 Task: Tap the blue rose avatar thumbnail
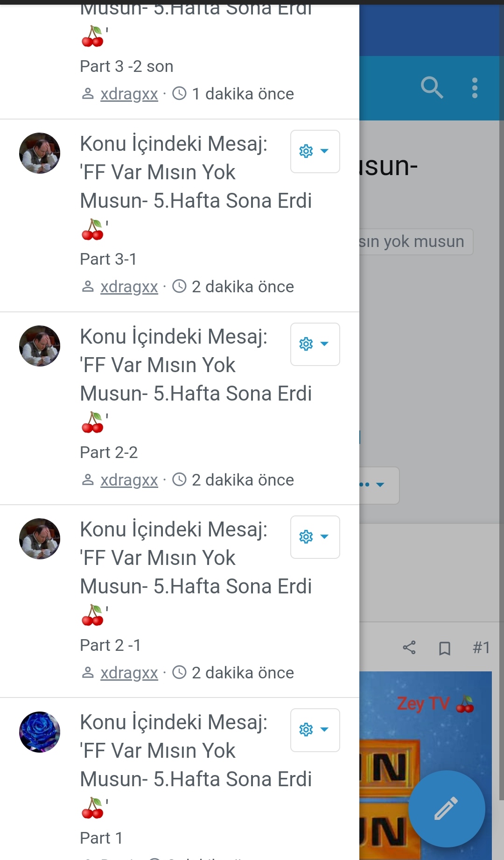click(40, 732)
